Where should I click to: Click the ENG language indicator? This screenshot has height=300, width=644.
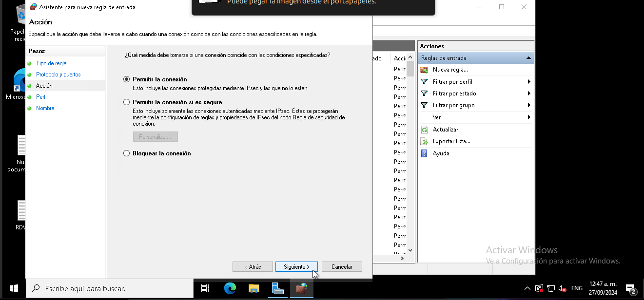coord(577,288)
